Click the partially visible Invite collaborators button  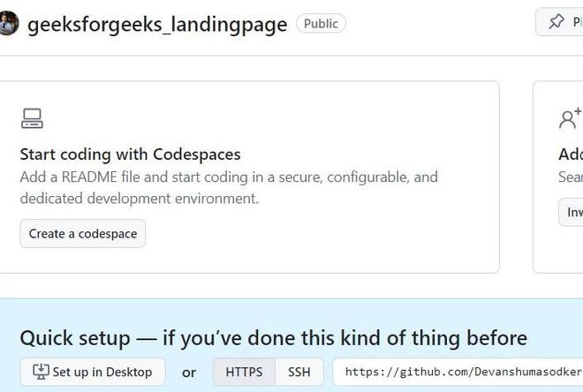click(572, 212)
